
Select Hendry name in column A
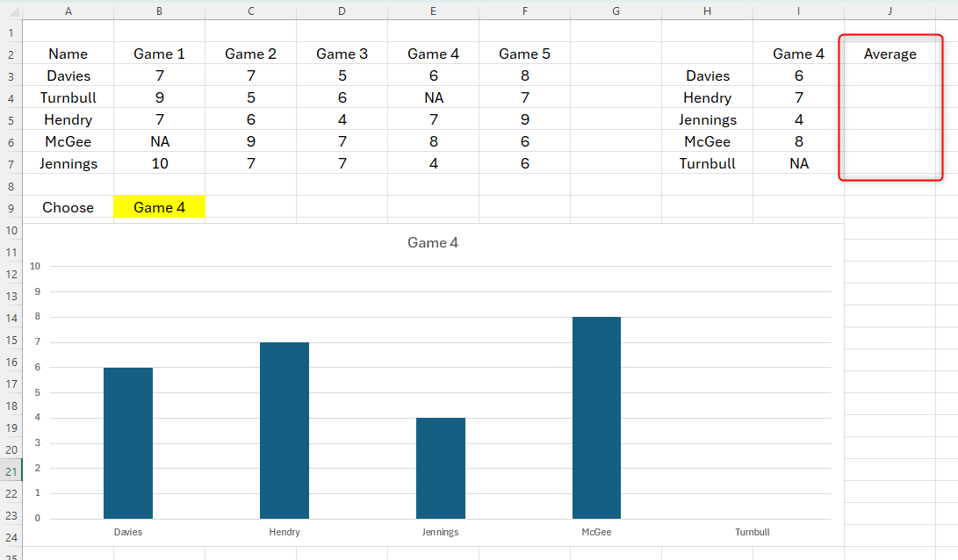(68, 119)
